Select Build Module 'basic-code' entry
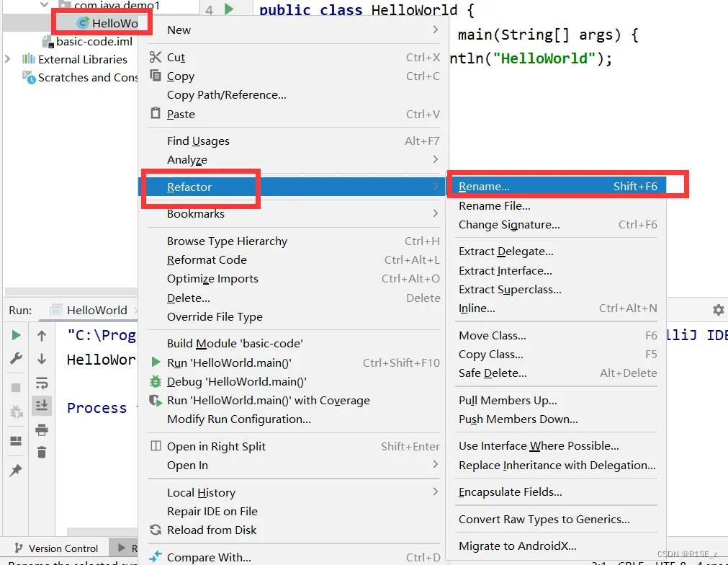Image resolution: width=728 pixels, height=565 pixels. tap(293, 343)
